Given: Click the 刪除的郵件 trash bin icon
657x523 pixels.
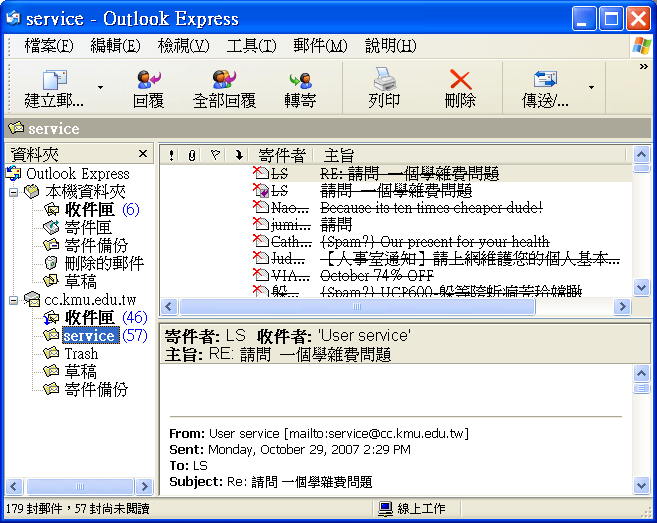Looking at the screenshot, I should click(51, 263).
